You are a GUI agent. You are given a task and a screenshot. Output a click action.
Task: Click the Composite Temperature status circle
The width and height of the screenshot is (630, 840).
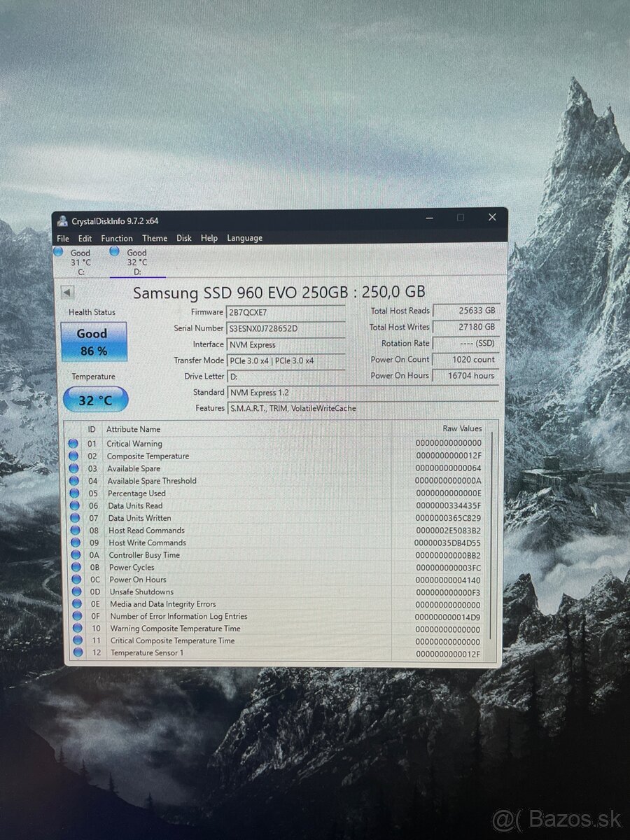73,456
